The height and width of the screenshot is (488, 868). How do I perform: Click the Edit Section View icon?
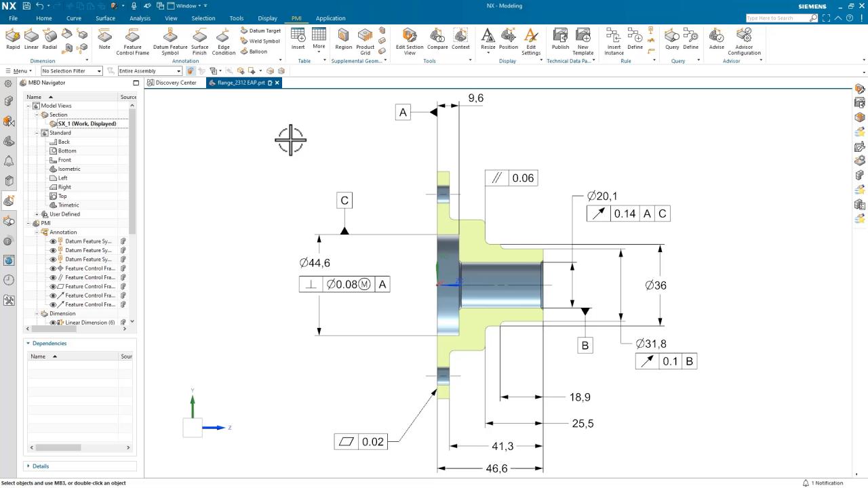[x=410, y=41]
